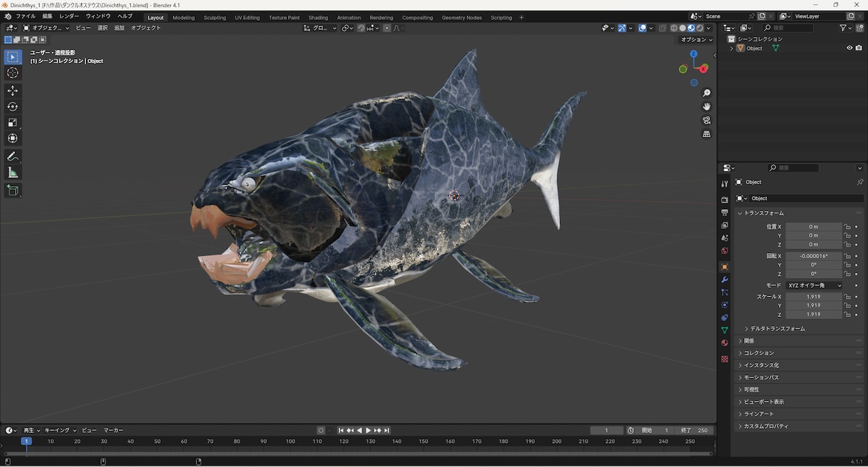Open the Object Data mesh tab

pyautogui.click(x=725, y=331)
